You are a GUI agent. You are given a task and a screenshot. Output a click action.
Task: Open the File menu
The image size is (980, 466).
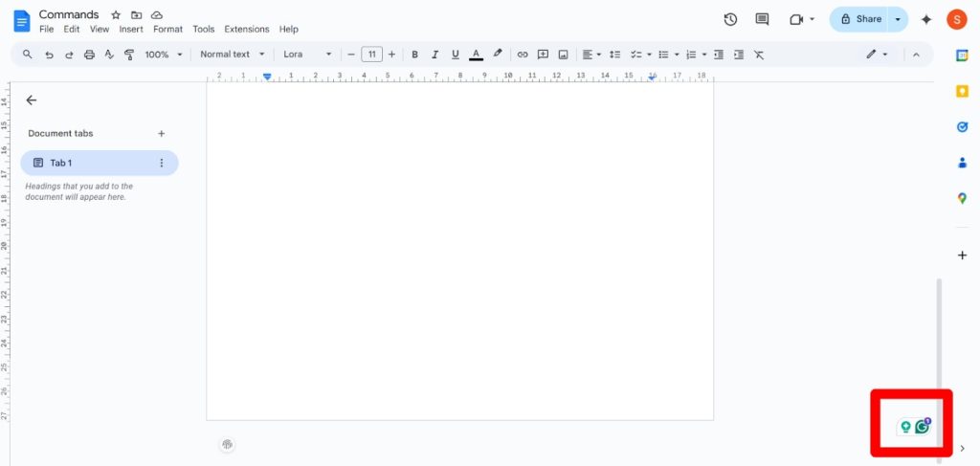(x=46, y=30)
